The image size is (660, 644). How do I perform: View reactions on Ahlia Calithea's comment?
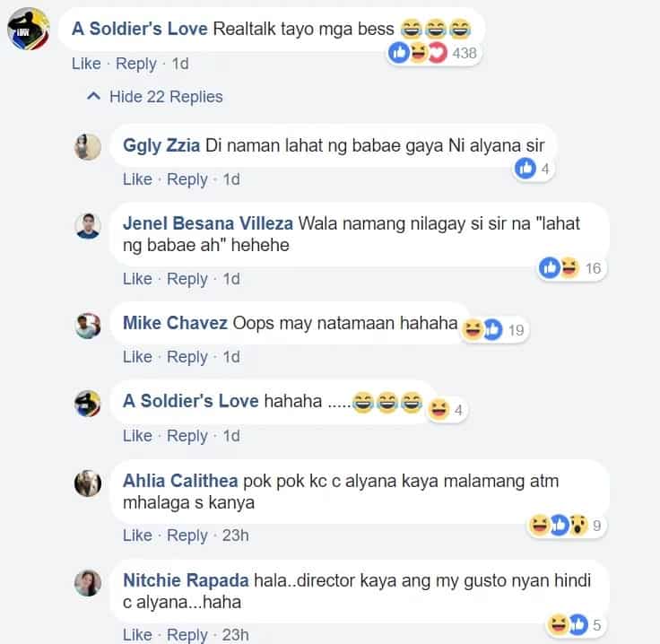coord(566,525)
